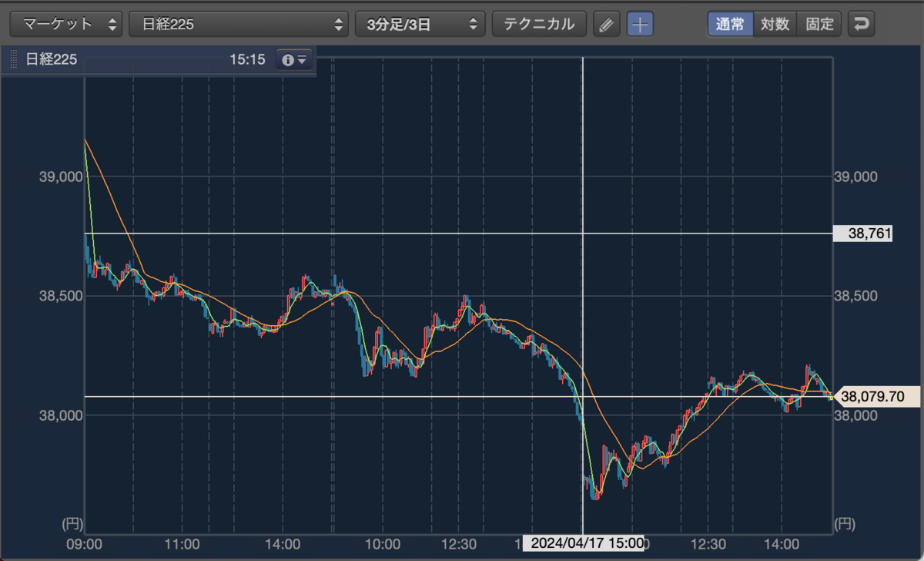Click the 11:00 time axis label
The image size is (924, 561).
coord(184,544)
